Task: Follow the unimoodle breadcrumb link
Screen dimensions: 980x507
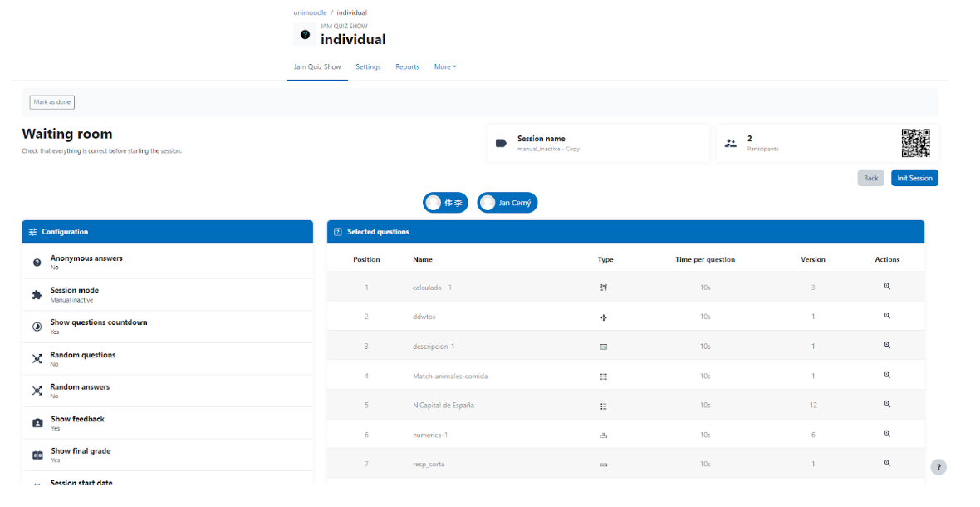Action: pos(310,12)
